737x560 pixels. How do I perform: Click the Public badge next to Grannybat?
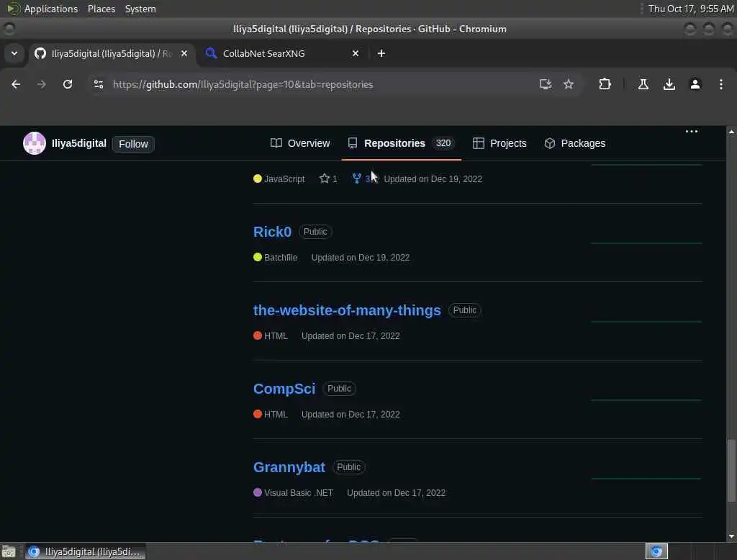349,467
